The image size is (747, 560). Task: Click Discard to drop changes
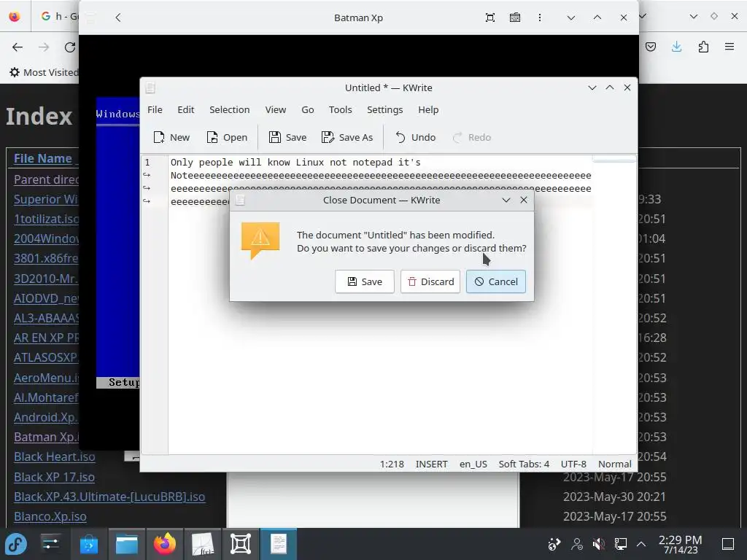430,281
